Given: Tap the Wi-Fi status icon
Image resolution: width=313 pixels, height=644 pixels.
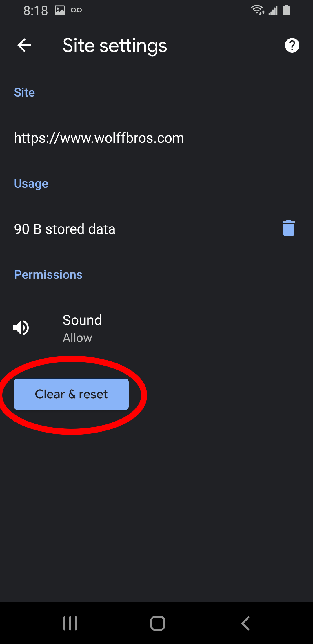Looking at the screenshot, I should coord(258,10).
